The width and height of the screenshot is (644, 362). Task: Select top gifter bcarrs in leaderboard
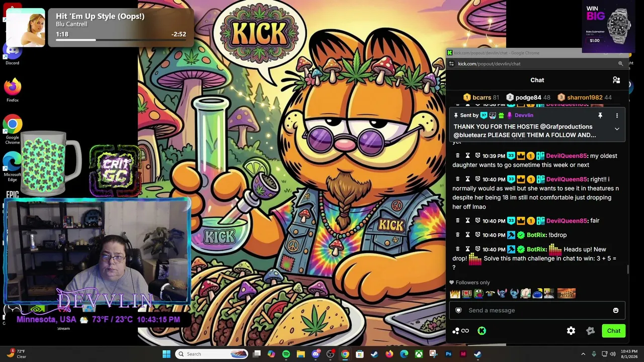(481, 98)
